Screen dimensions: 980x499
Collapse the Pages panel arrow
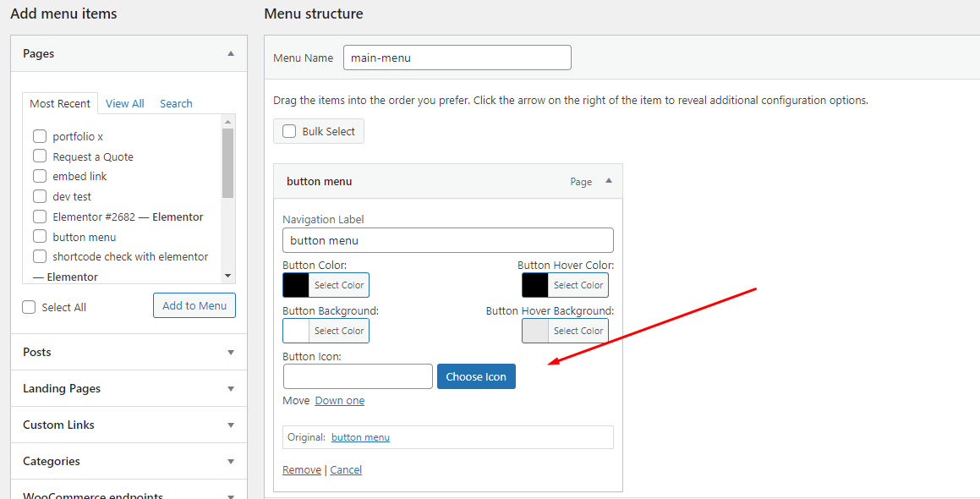click(231, 53)
